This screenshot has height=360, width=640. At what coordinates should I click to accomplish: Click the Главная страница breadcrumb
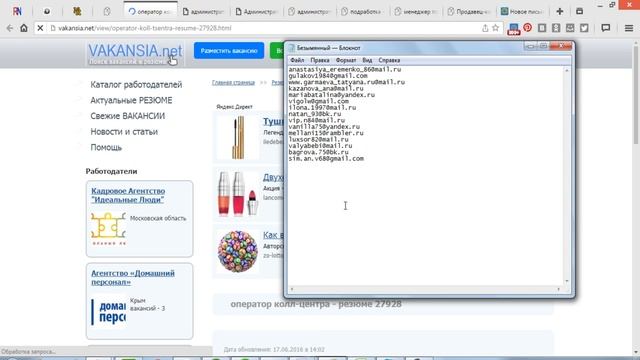pyautogui.click(x=233, y=82)
